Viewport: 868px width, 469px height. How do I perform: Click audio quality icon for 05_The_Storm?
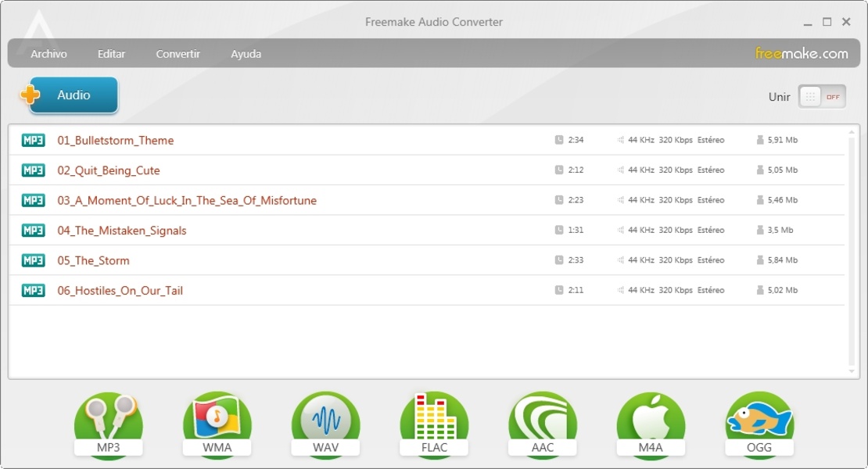coord(621,260)
